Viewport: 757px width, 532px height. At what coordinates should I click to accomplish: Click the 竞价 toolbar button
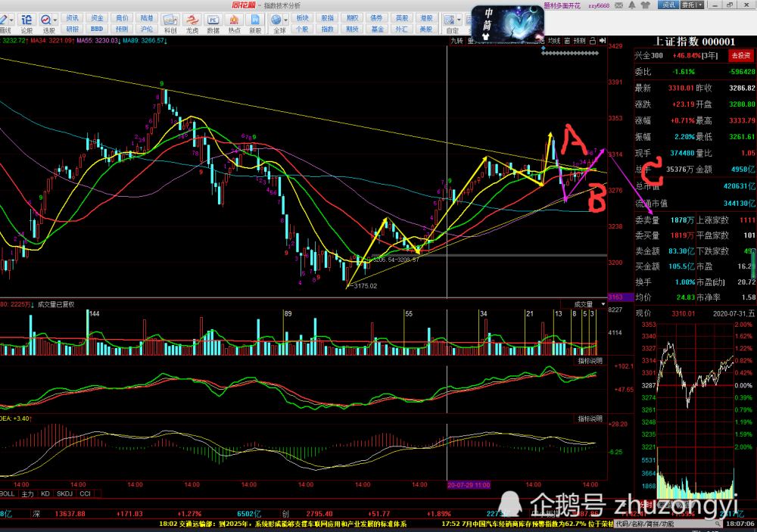[x=122, y=18]
